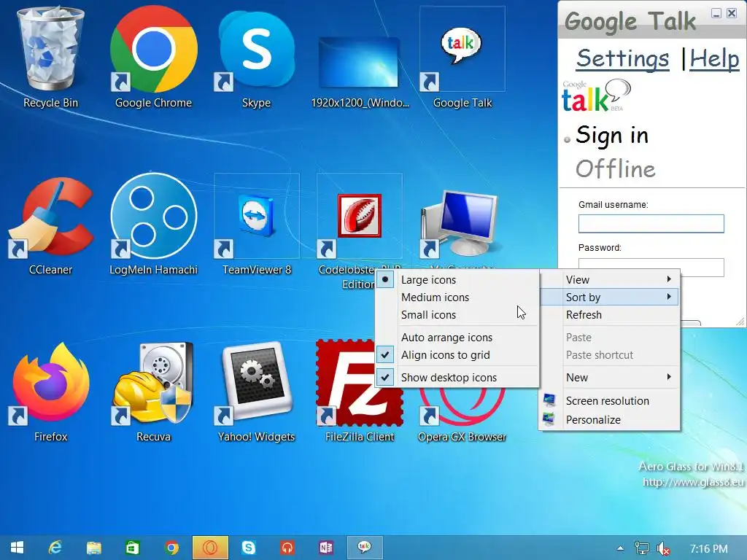Open Screen resolution from context menu
Viewport: 747px width, 560px height.
[x=609, y=400]
